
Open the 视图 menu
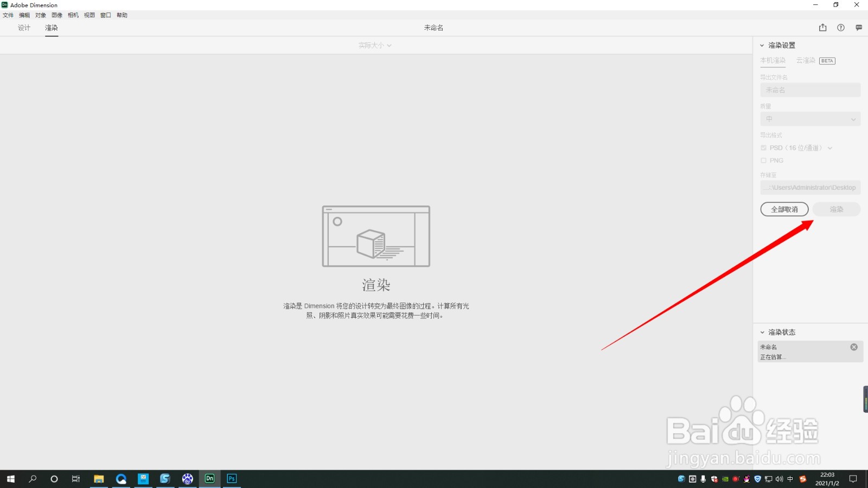[x=90, y=15]
